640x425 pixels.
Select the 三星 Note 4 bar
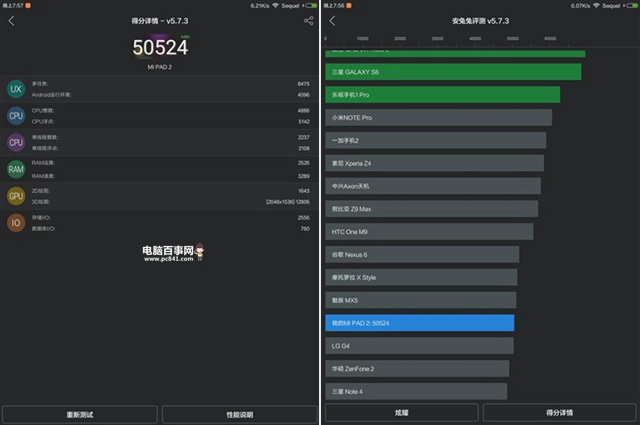[416, 392]
